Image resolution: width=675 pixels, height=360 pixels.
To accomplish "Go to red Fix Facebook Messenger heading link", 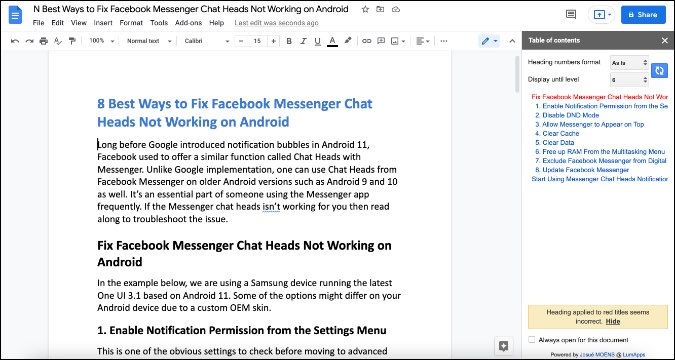I will click(599, 97).
